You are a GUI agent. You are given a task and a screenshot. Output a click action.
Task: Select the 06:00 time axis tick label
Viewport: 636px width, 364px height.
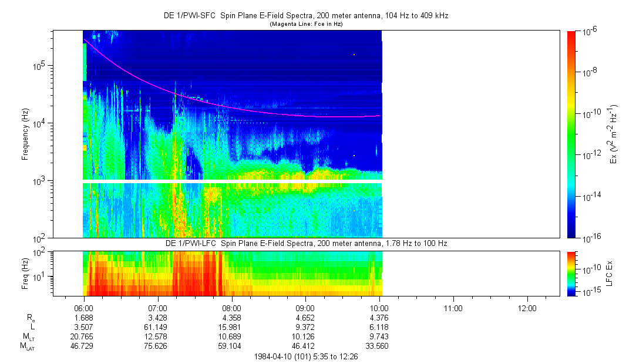coord(84,308)
